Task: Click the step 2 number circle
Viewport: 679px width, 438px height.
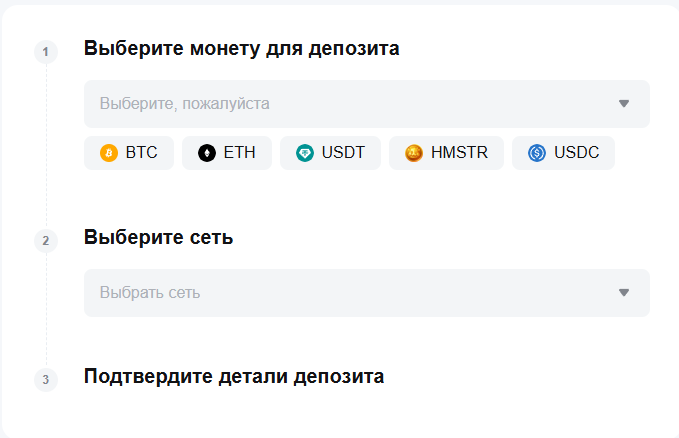Action: tap(46, 240)
